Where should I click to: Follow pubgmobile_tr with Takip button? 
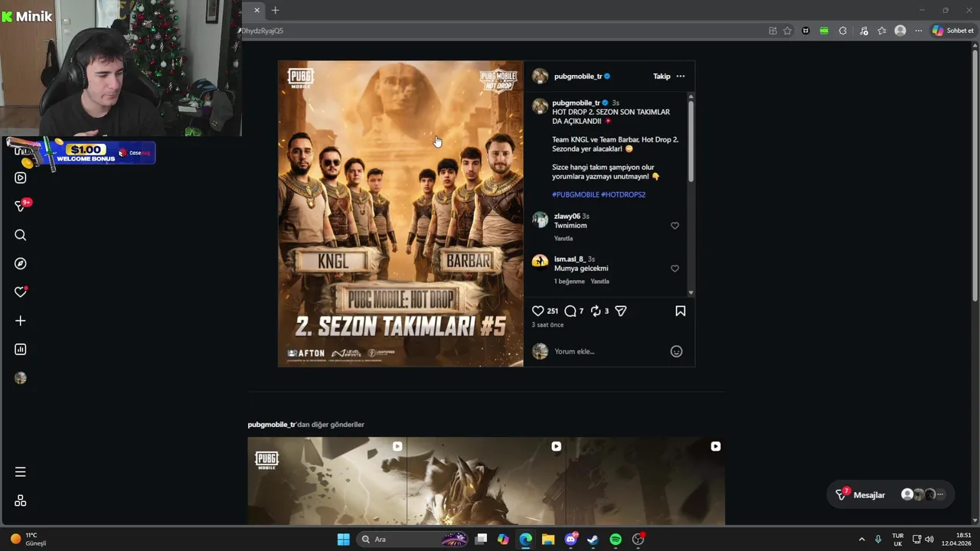(x=661, y=77)
